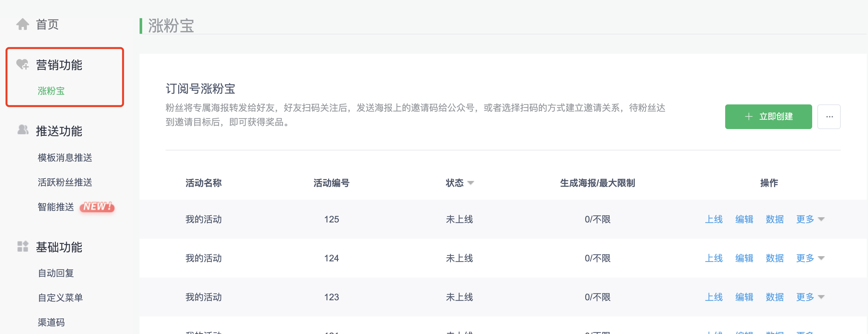Open 模板消息推送 menu item
Screen dimensions: 868x334
(65, 158)
